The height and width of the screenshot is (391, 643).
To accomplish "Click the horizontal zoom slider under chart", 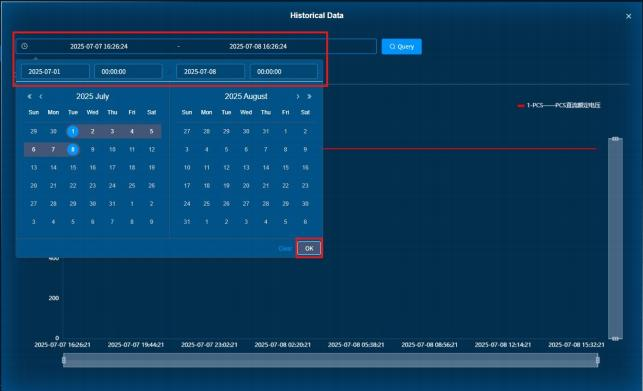I will 331,360.
